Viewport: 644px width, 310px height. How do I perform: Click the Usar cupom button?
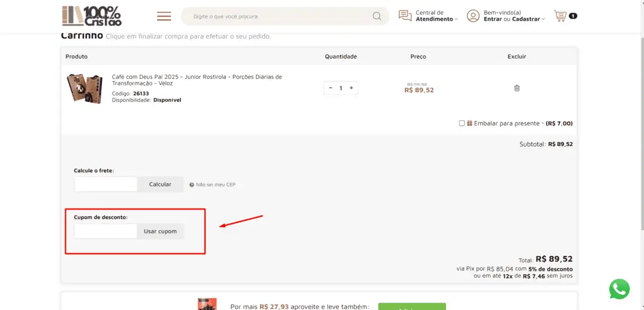[160, 231]
